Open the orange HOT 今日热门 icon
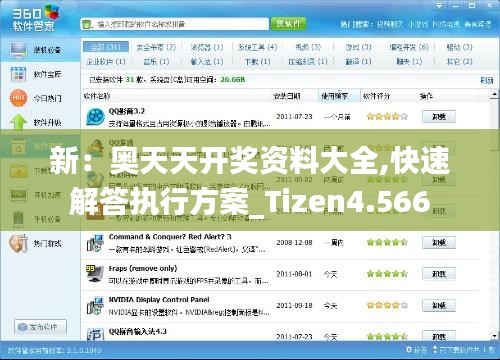Image resolution: width=500 pixels, height=360 pixels. [18, 98]
